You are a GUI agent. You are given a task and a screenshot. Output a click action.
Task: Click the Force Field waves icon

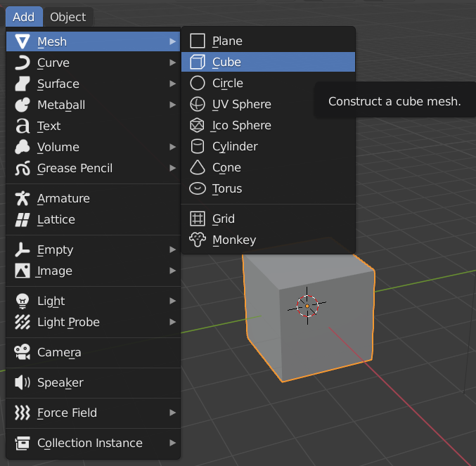point(22,413)
